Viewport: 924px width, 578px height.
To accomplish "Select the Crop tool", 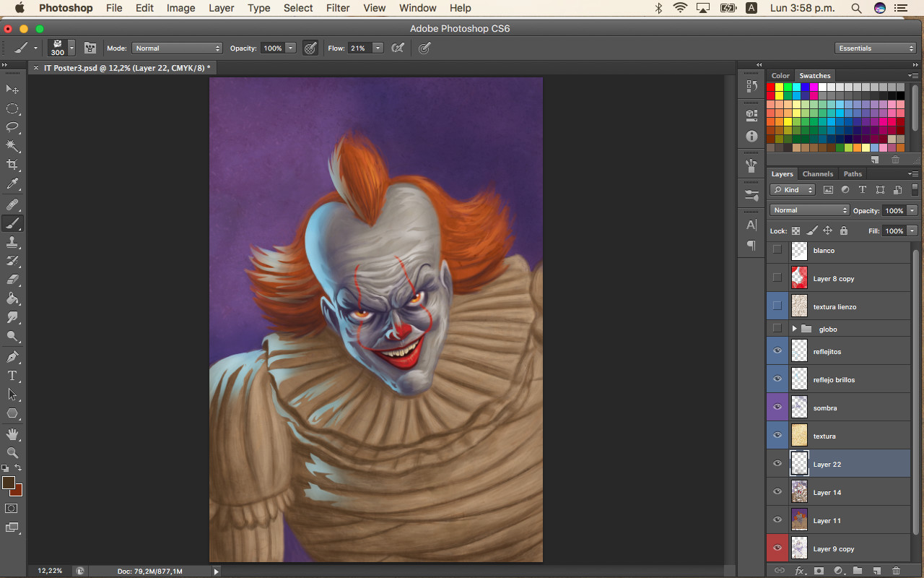I will [x=12, y=165].
